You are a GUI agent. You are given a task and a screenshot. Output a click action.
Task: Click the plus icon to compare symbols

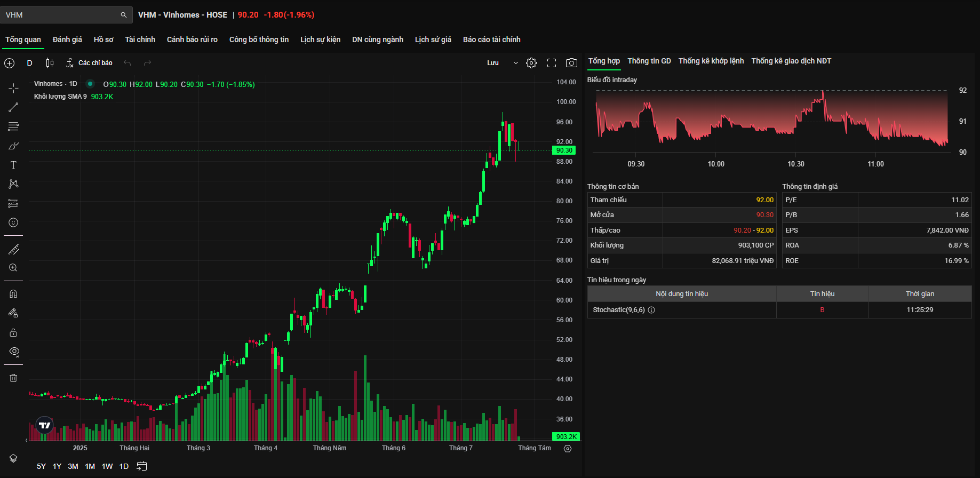pyautogui.click(x=10, y=63)
